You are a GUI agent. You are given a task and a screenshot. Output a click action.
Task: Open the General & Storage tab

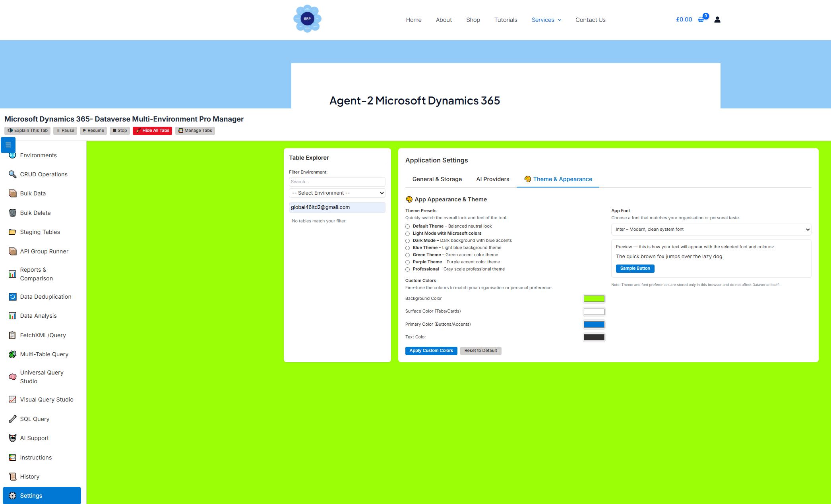point(437,179)
